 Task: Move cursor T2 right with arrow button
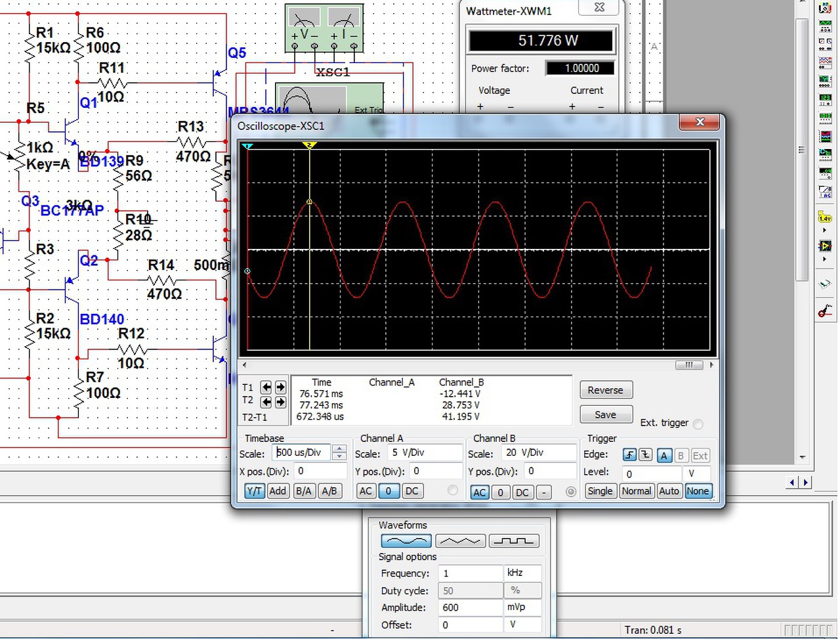click(280, 401)
